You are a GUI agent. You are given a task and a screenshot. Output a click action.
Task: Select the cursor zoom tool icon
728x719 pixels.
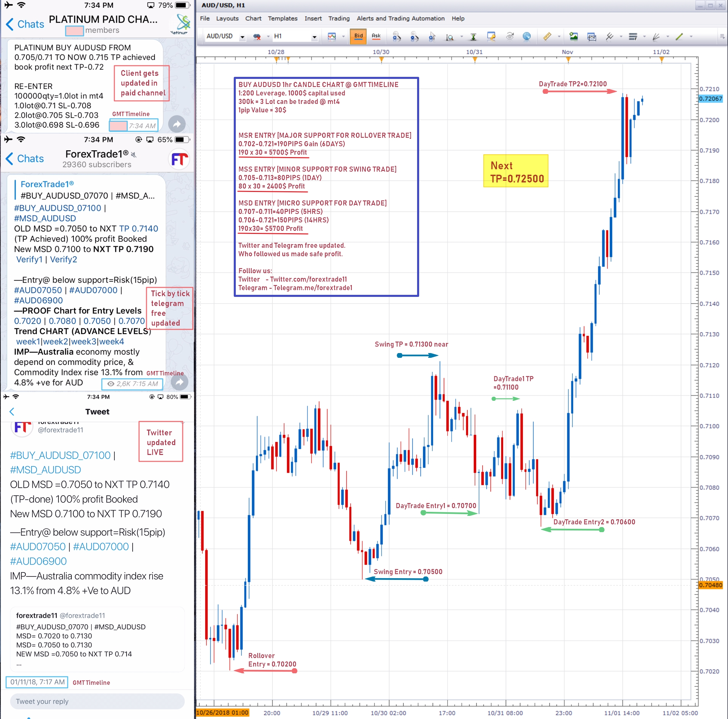pos(432,37)
